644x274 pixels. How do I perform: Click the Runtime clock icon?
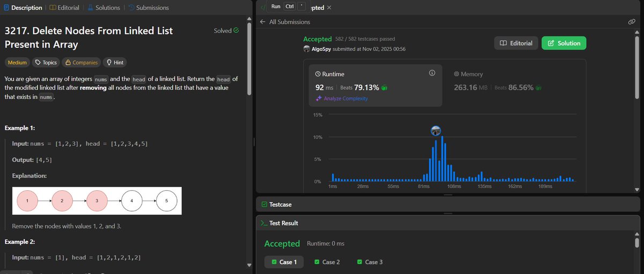click(318, 74)
